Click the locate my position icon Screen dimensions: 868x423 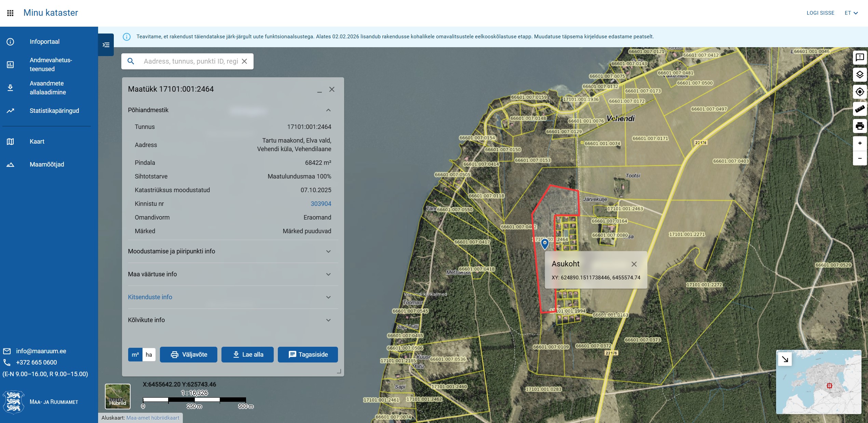(x=859, y=92)
